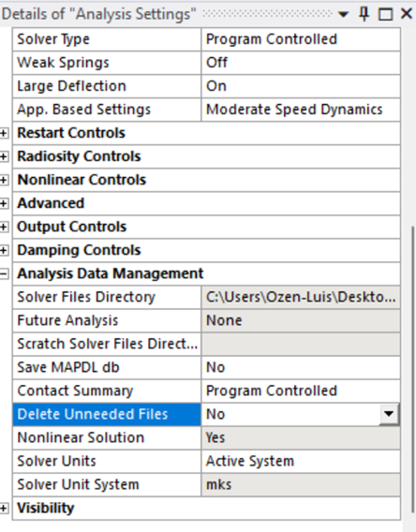The height and width of the screenshot is (532, 416).
Task: Close the Details of Analysis Settings panel
Action: (x=407, y=14)
